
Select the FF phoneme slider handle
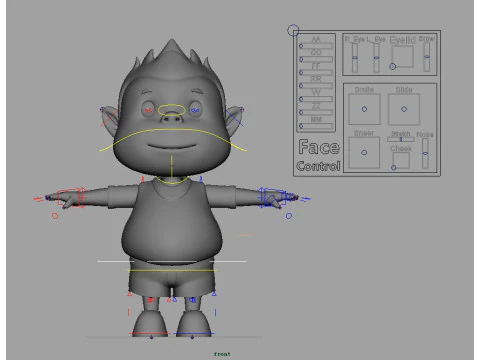(x=301, y=73)
